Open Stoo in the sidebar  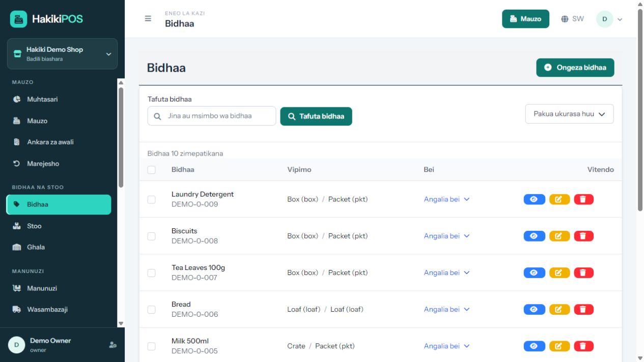[59, 226]
